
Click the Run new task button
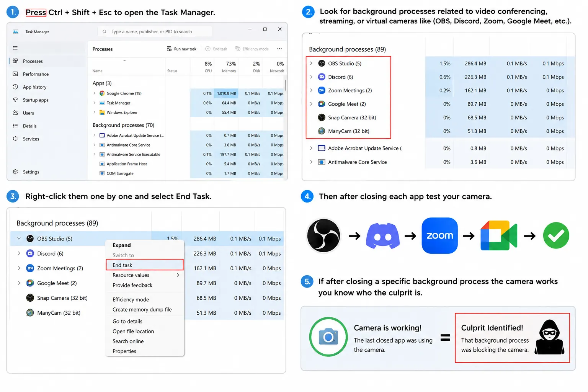[181, 49]
